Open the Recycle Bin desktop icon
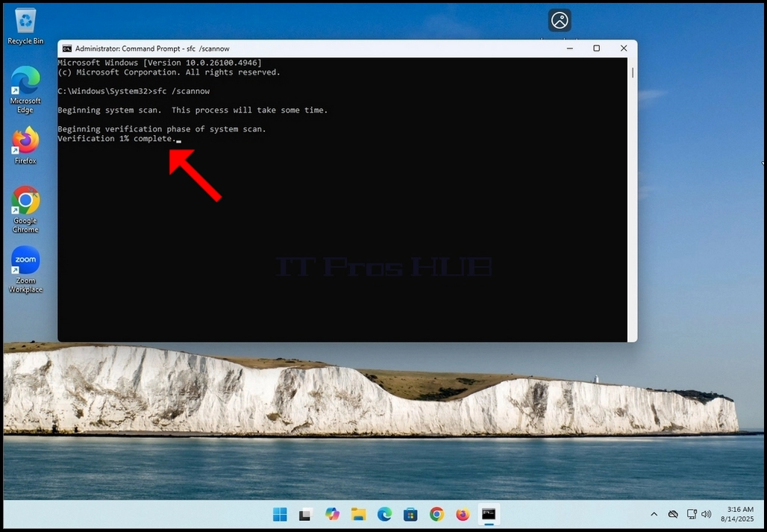Screen dimensions: 767x532 coord(25,27)
